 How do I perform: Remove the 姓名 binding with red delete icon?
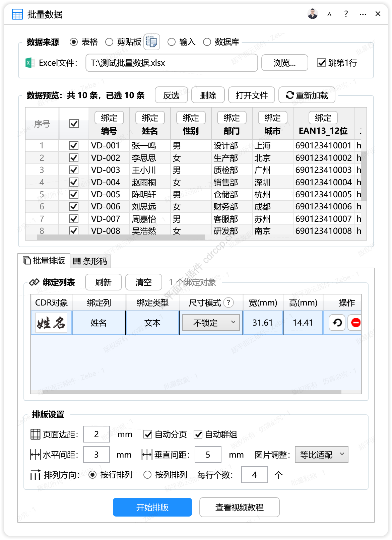click(x=355, y=323)
